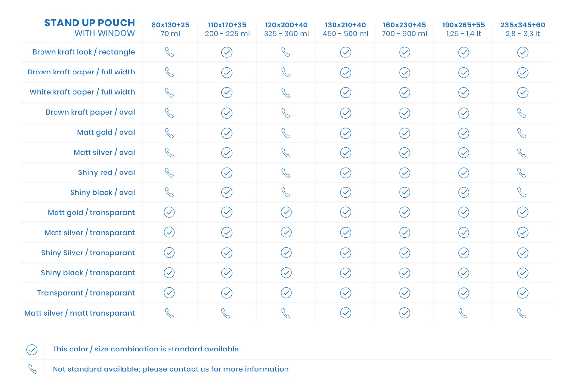Click phone icon for Matt silver oval 80x130+25
571x392 pixels.
pyautogui.click(x=169, y=153)
